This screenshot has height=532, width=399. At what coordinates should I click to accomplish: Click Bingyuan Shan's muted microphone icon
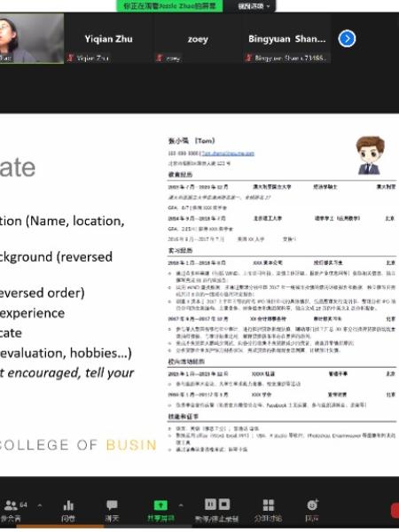tap(248, 58)
